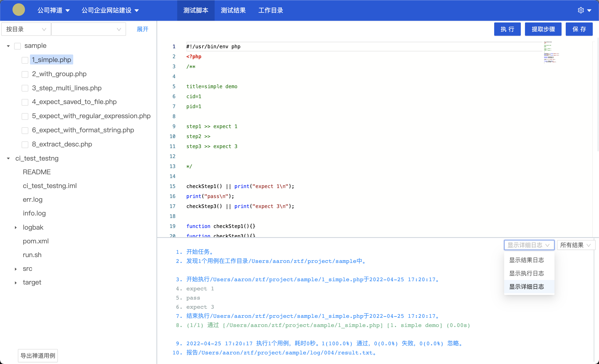Expand the target folder arrow
Image resolution: width=599 pixels, height=364 pixels.
click(x=16, y=282)
